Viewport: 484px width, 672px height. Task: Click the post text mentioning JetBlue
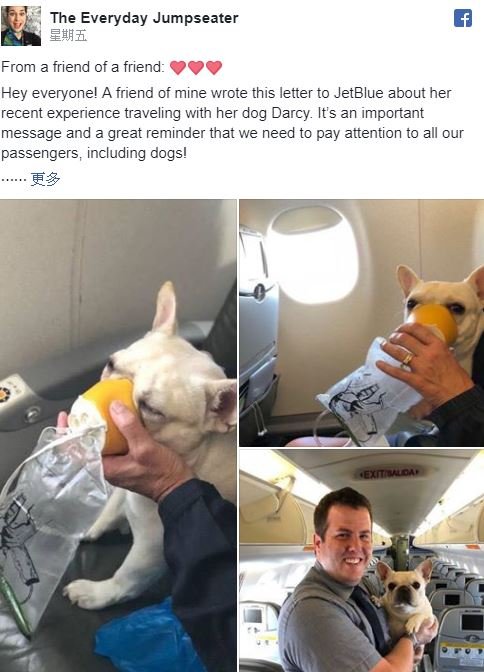(x=232, y=123)
